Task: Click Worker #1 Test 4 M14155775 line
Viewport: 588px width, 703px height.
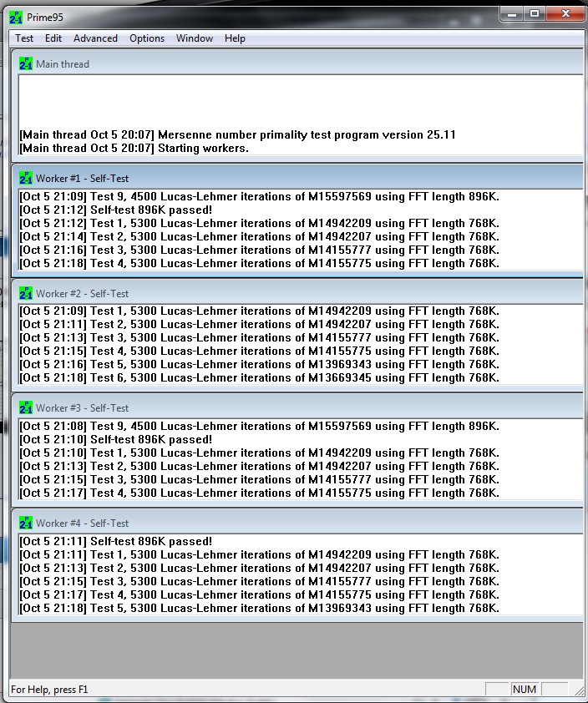Action: pos(259,263)
